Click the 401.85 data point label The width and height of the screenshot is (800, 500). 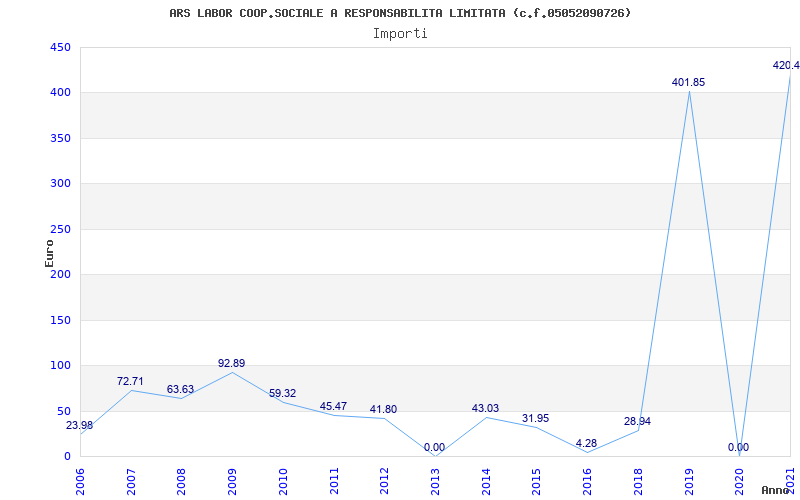(688, 82)
